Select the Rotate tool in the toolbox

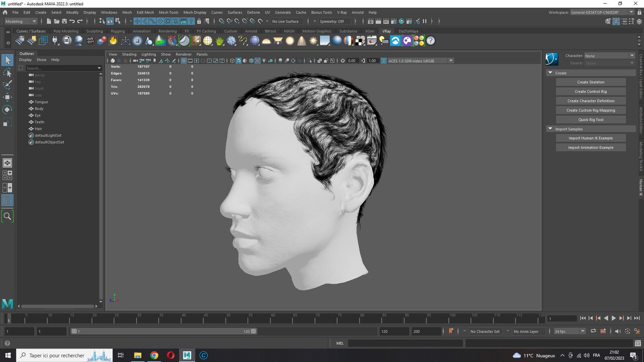coord(7,109)
